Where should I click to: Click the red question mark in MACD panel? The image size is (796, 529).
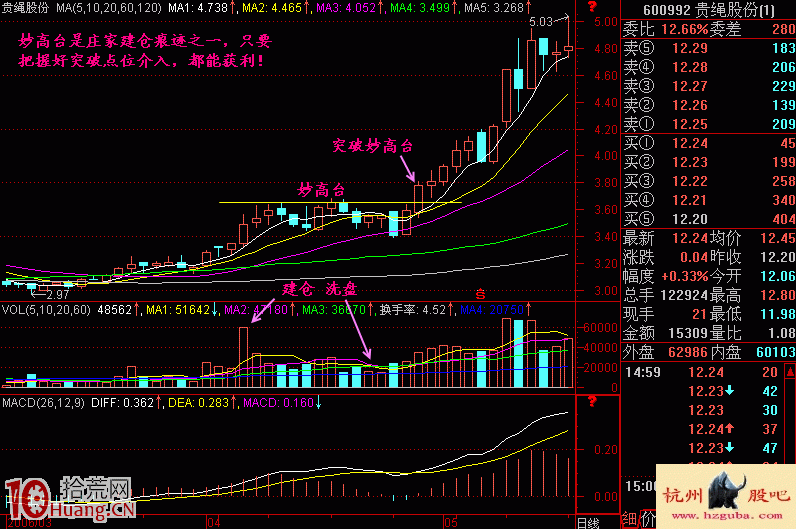pos(592,402)
